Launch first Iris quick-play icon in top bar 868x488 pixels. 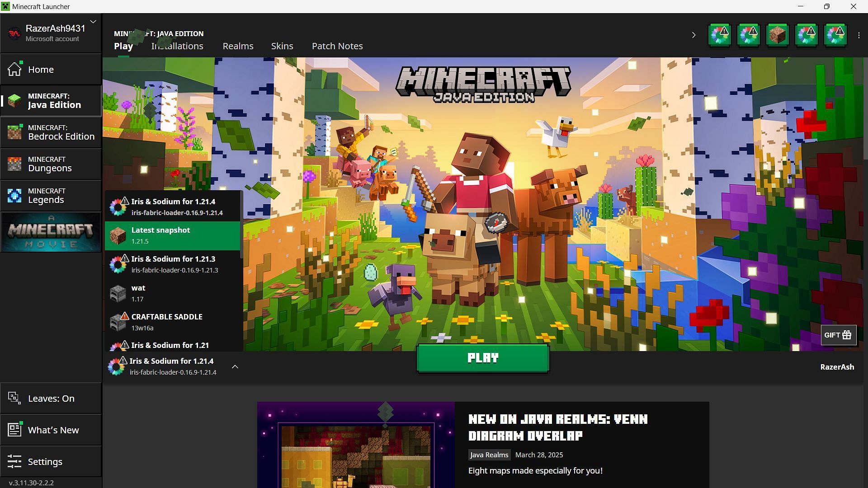coord(720,35)
